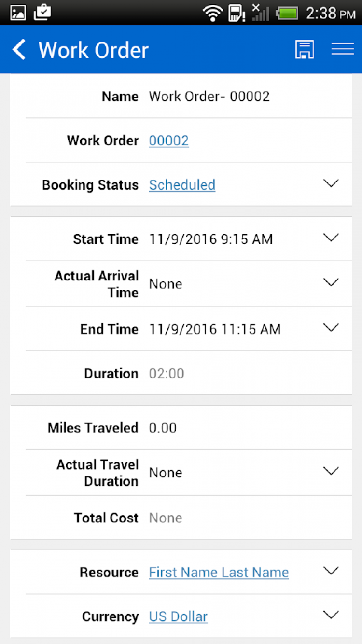Open the US Dollar currency link
The image size is (362, 644).
click(x=178, y=617)
